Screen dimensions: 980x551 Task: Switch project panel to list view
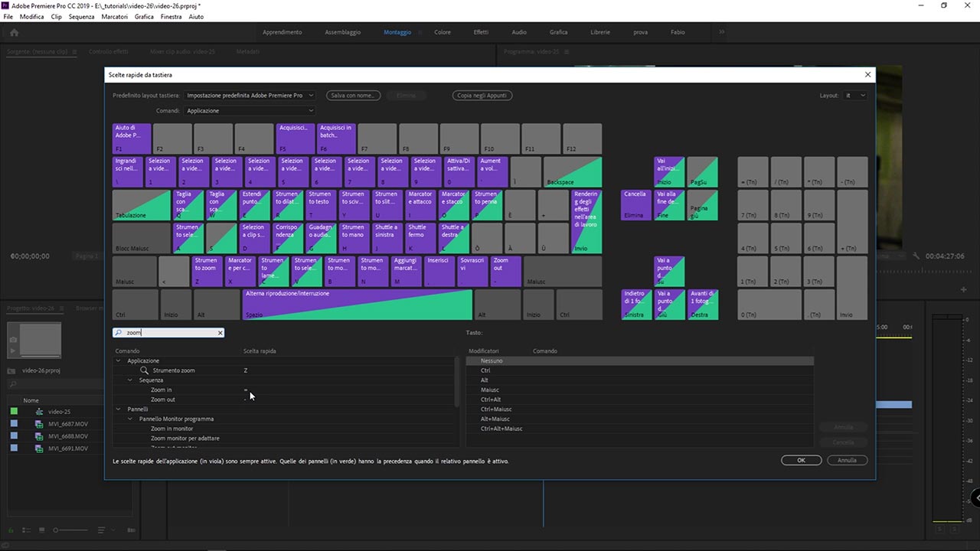click(26, 530)
